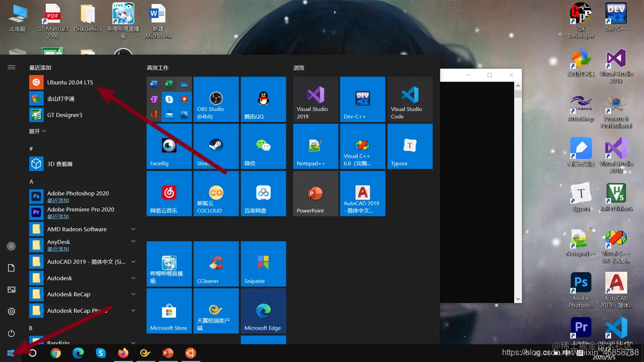
Task: Open the Notepad++ tile
Action: [315, 146]
